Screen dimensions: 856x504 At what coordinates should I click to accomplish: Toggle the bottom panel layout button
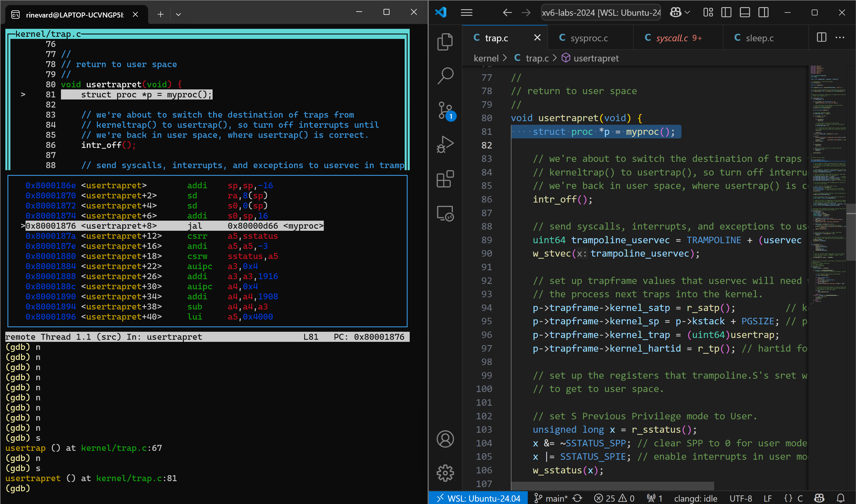click(745, 12)
